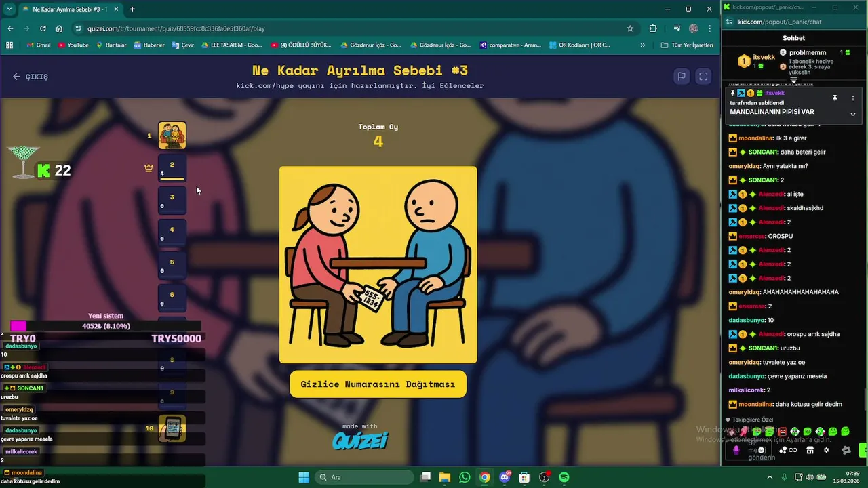Select ranking slot number 4
This screenshot has height=488, width=868.
[172, 233]
